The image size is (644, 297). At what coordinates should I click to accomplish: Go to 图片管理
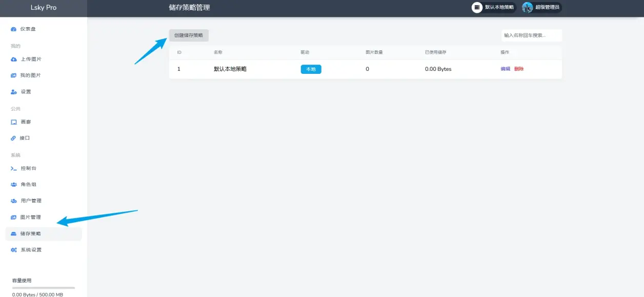click(44, 217)
